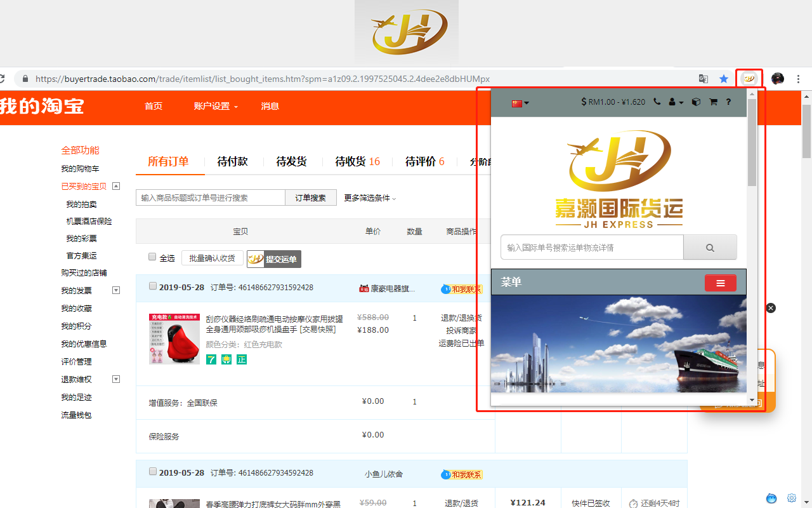Click the page reload icon
Viewport: 812px width, 508px height.
2,79
